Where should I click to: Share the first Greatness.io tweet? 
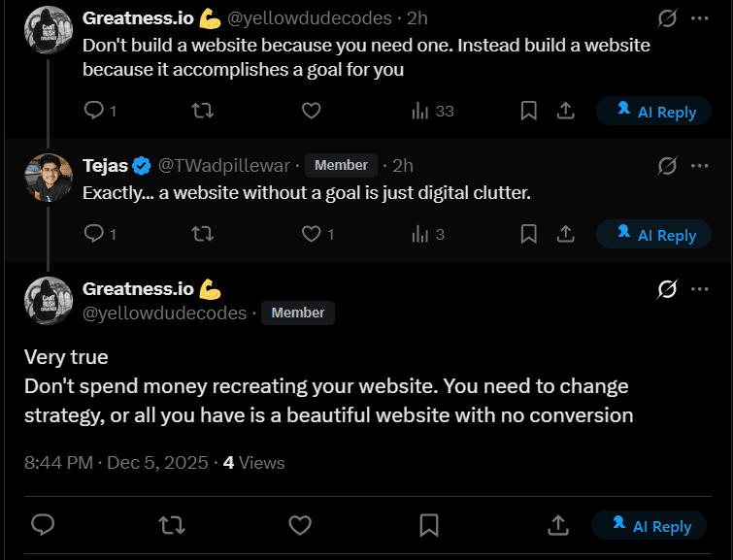click(x=565, y=111)
